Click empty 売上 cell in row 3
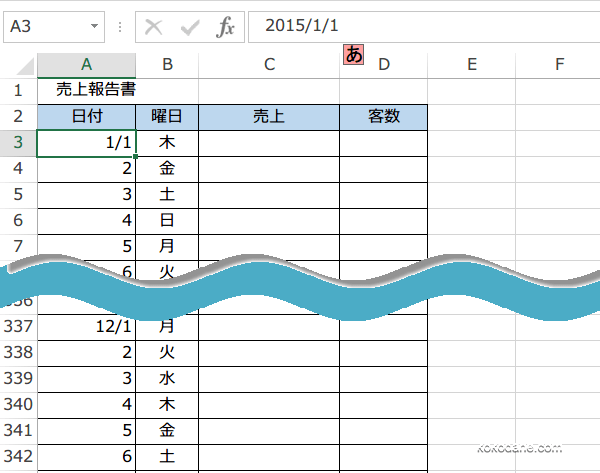Screen dimensions: 600x473 269,144
